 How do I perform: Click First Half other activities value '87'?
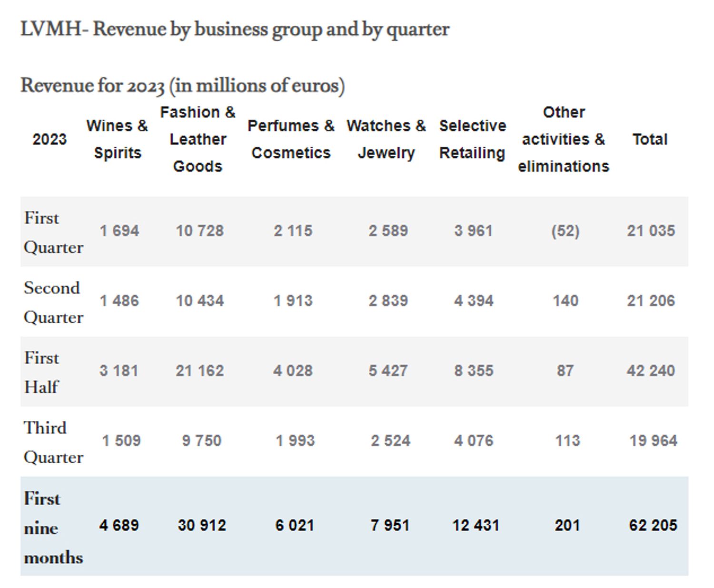click(565, 371)
